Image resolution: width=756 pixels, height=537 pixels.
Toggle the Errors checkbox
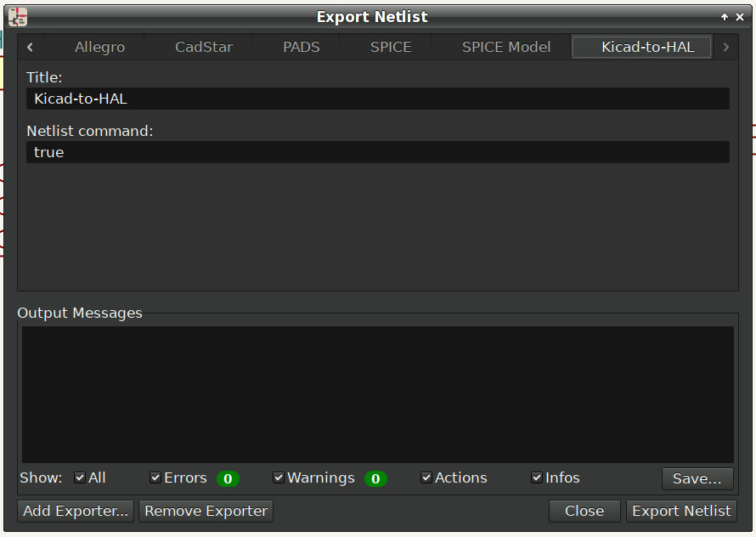[x=155, y=478]
